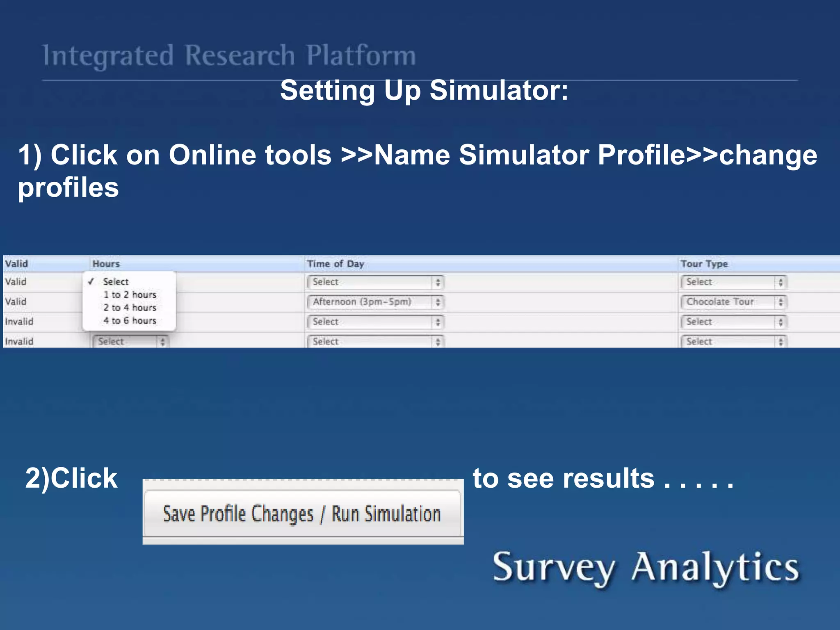Click the 'Hours' column header
Viewport: 840px width, 630px height.
point(106,264)
